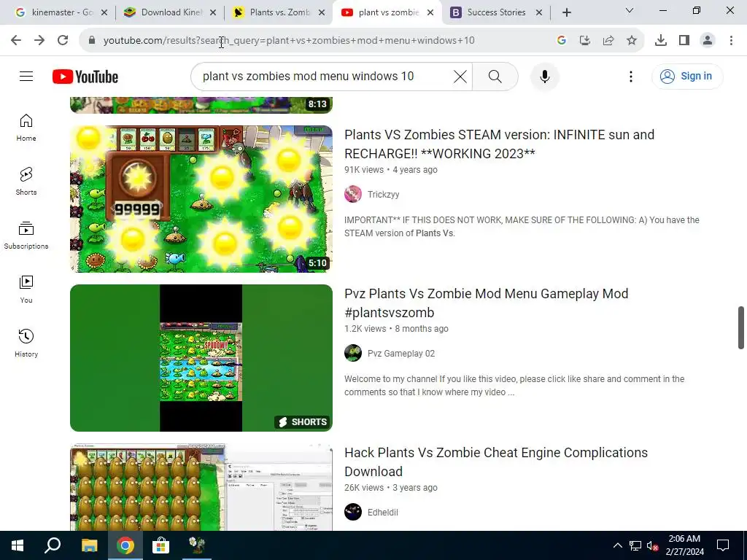Image resolution: width=747 pixels, height=560 pixels.
Task: Close the kinemaster Google tab
Action: [104, 12]
